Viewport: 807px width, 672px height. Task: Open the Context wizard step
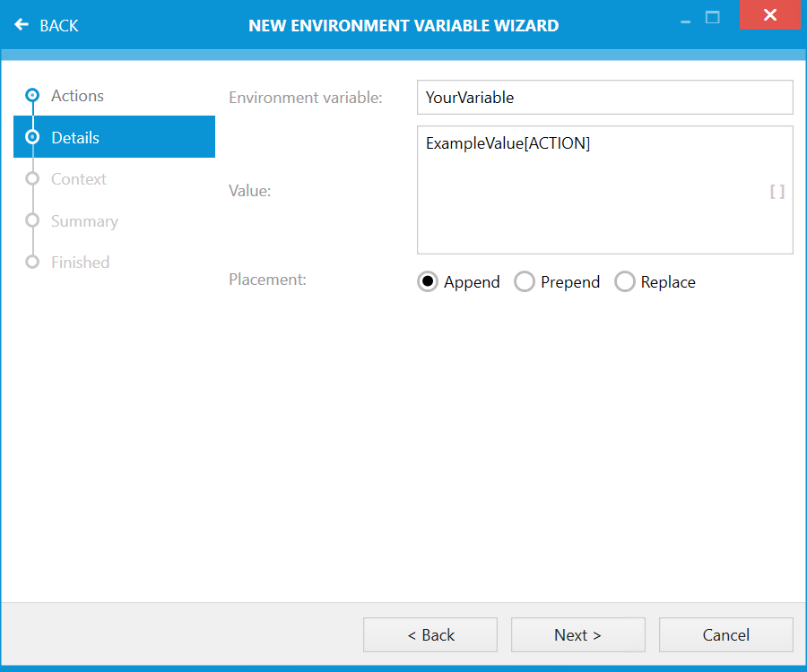(81, 178)
